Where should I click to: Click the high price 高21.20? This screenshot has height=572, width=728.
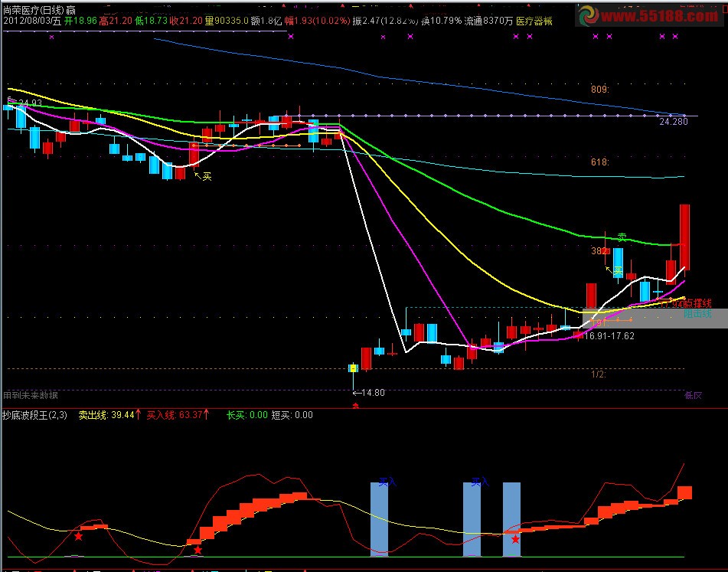116,21
